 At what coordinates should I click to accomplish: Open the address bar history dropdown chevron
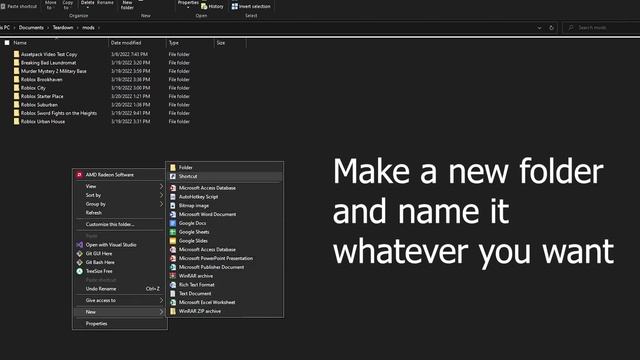(539, 28)
